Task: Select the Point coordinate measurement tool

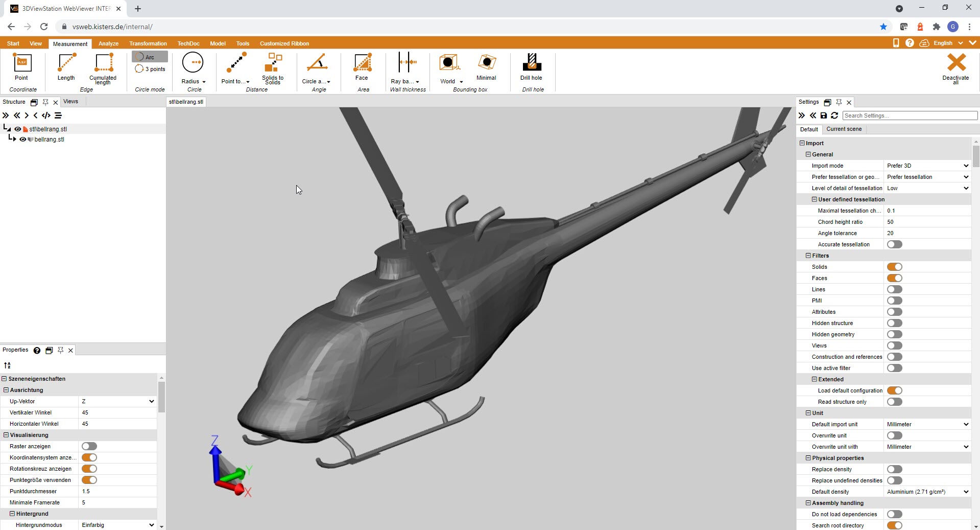Action: [x=21, y=66]
